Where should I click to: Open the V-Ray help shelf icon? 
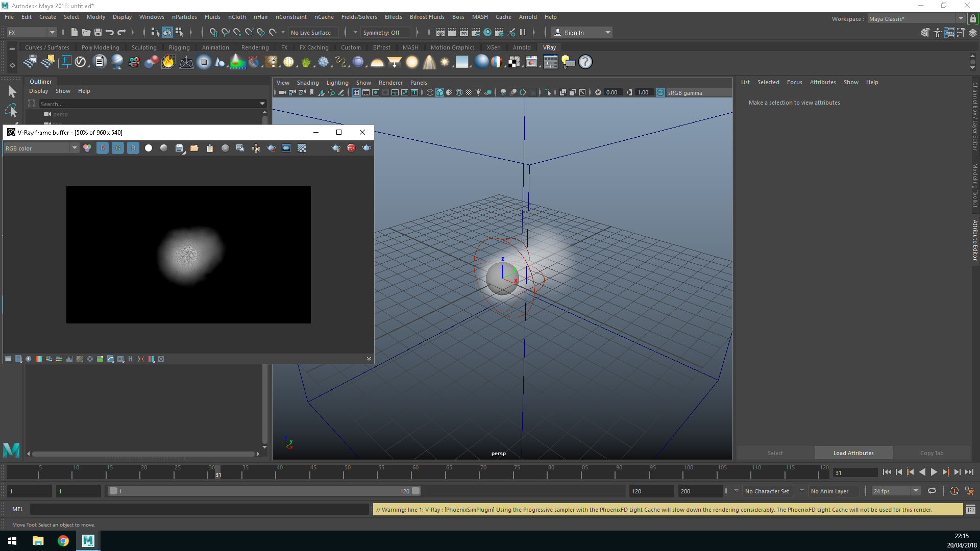click(585, 62)
